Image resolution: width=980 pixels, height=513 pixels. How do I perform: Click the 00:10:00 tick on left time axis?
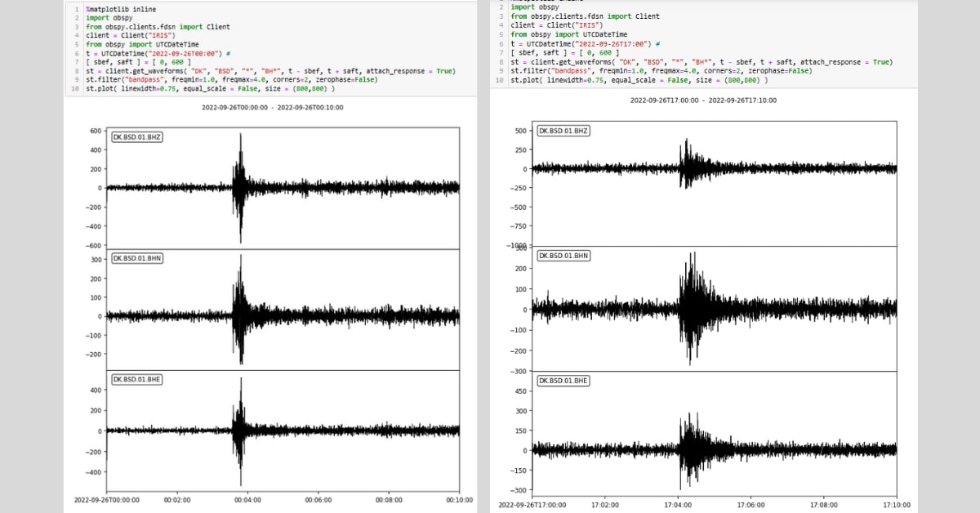[x=458, y=500]
